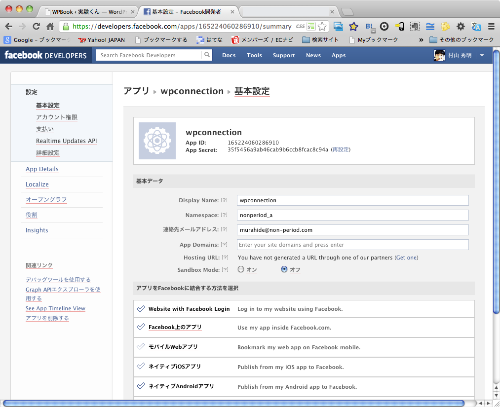
Task: Click the wpconnection app atom icon
Action: click(157, 140)
